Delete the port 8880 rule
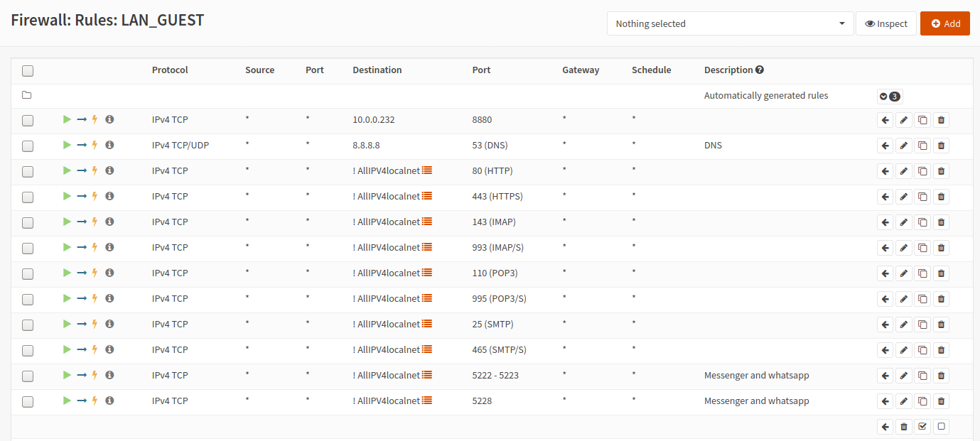 pos(941,120)
